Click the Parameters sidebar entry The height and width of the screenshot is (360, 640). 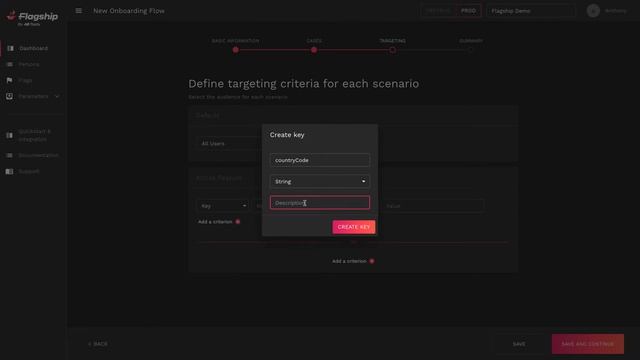click(x=33, y=96)
